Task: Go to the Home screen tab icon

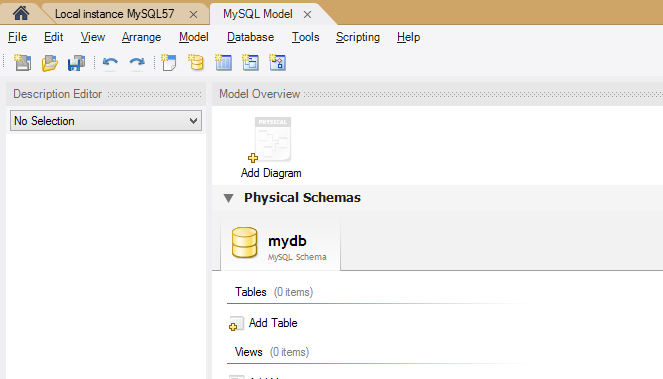Action: [21, 13]
